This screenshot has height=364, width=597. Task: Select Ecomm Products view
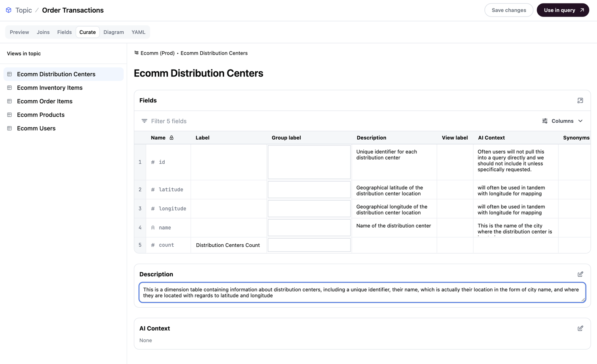click(x=64, y=115)
